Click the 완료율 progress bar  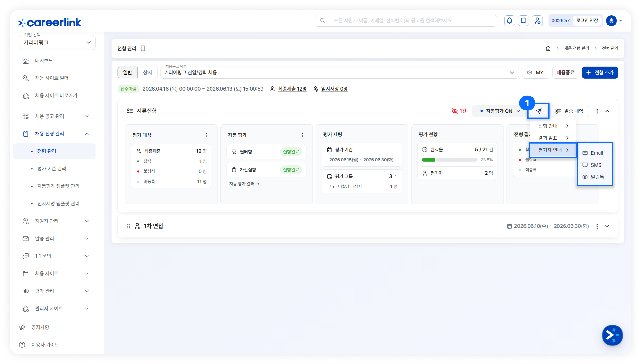pyautogui.click(x=449, y=160)
